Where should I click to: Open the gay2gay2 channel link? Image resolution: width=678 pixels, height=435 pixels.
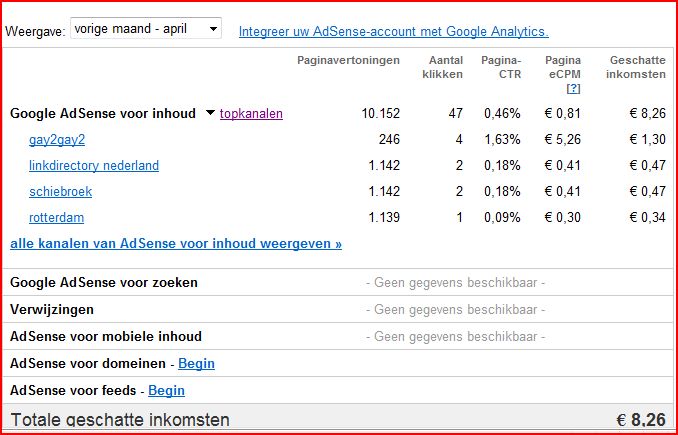coord(57,140)
